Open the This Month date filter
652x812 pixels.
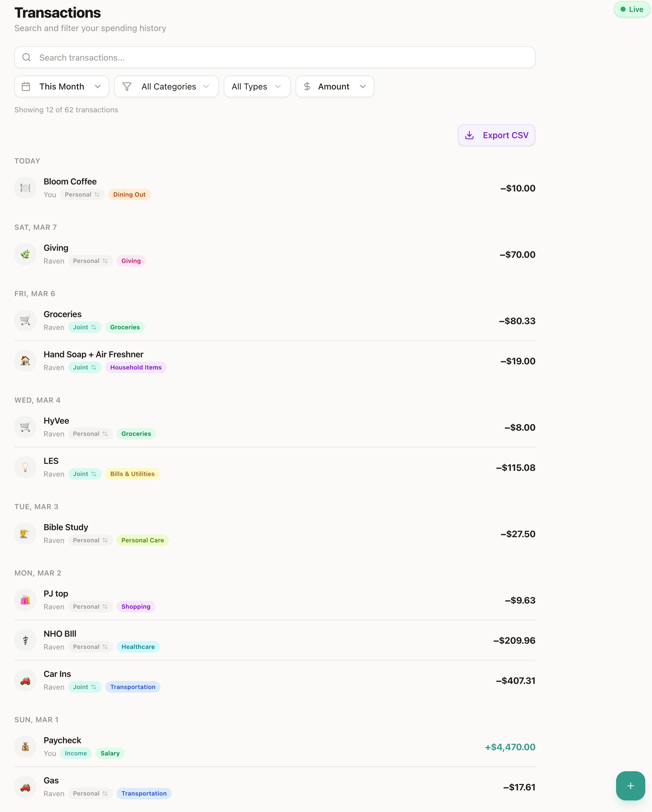tap(61, 86)
